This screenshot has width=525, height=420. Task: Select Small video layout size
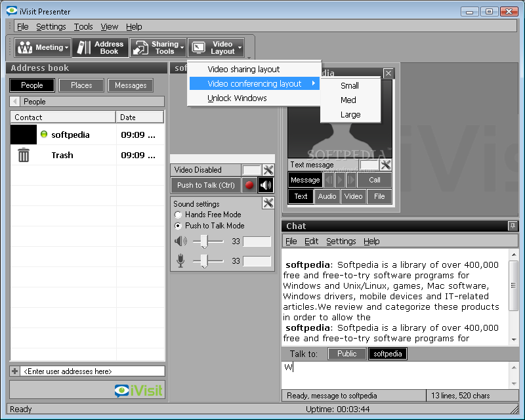click(350, 86)
